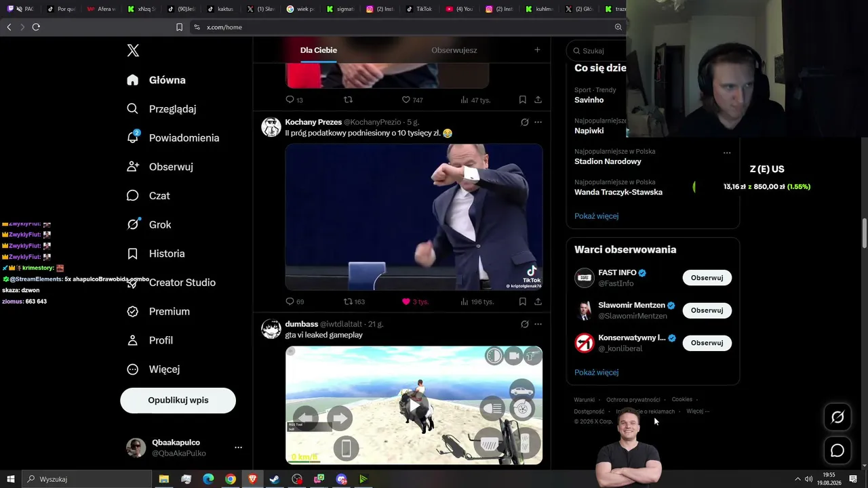Click Pokaż więcej under Warci obserwowania
The width and height of the screenshot is (868, 488).
596,372
